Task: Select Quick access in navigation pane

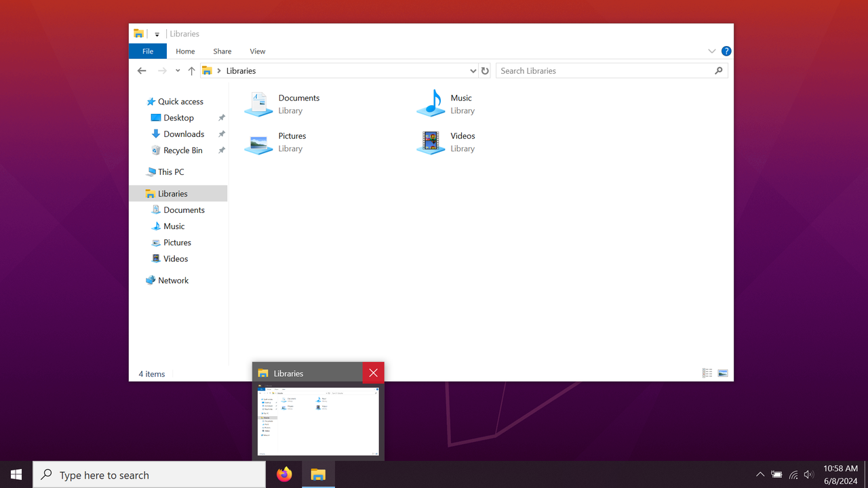Action: [180, 102]
